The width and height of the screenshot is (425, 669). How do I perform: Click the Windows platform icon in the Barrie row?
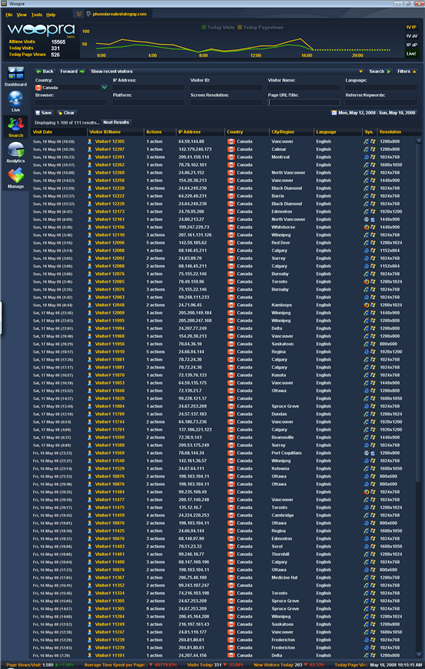click(x=373, y=196)
